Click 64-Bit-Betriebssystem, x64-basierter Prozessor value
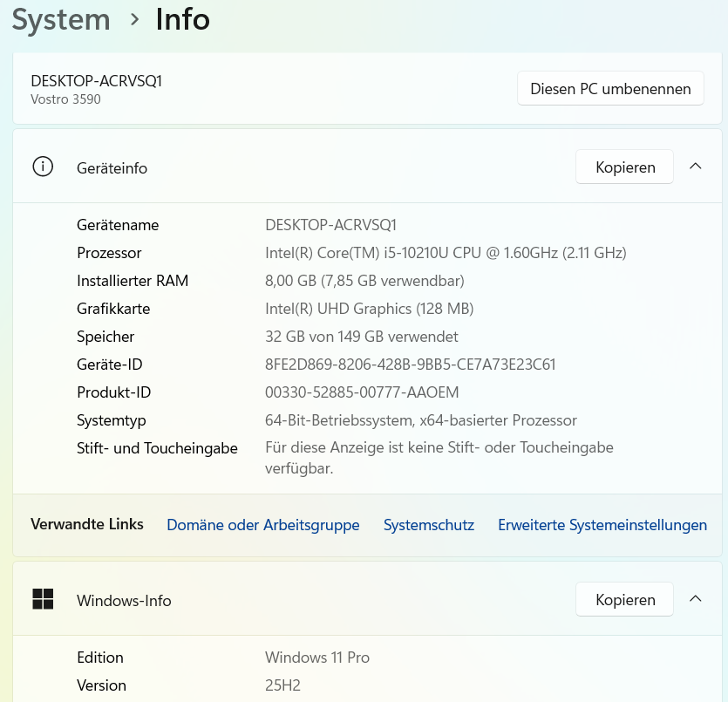Image resolution: width=728 pixels, height=702 pixels. click(420, 419)
